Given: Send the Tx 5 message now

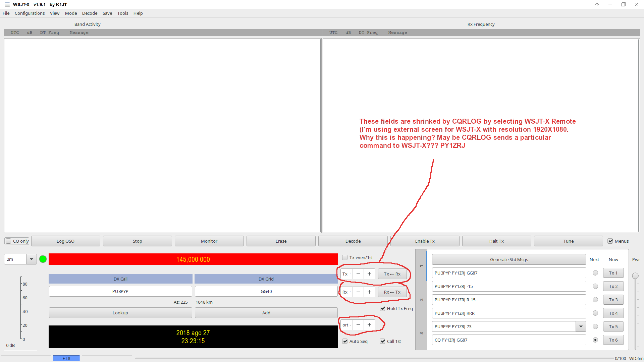Looking at the screenshot, I should [x=613, y=326].
